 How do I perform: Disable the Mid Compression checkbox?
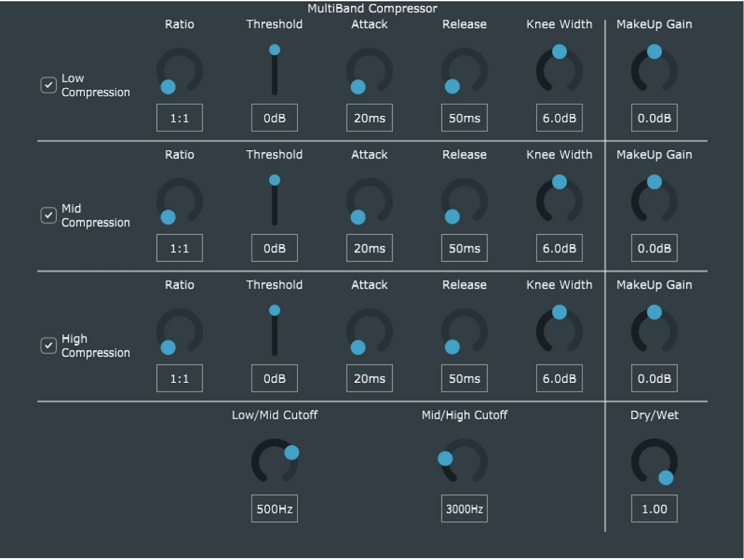tap(48, 215)
